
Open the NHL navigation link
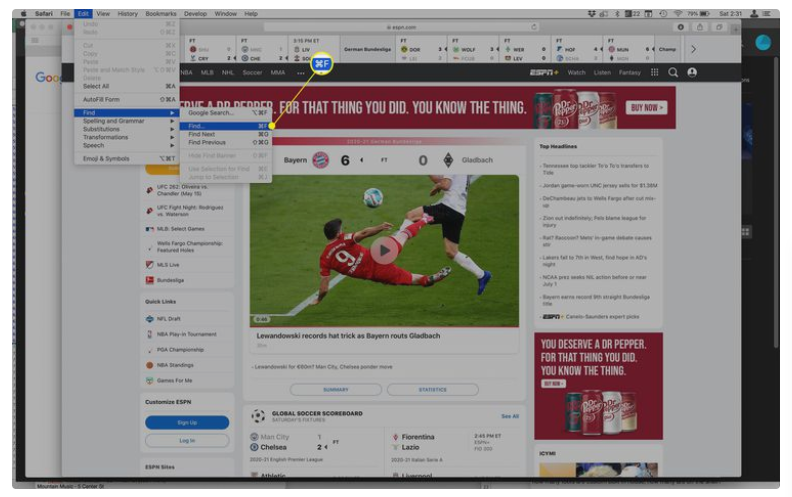pos(228,73)
